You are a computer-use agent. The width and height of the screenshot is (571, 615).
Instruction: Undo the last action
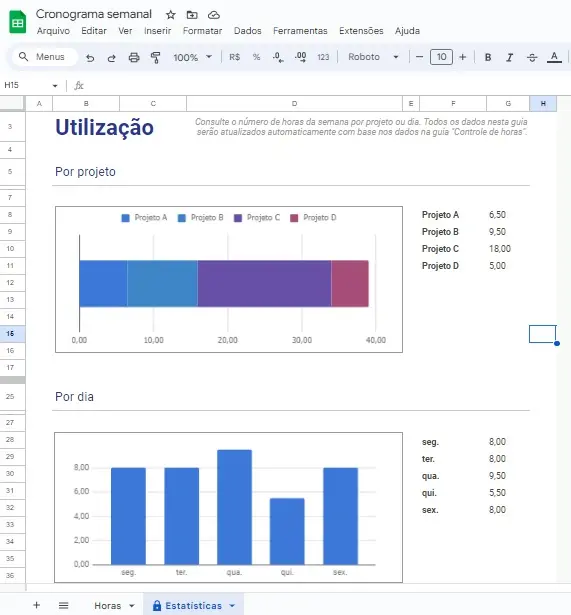[x=90, y=58]
